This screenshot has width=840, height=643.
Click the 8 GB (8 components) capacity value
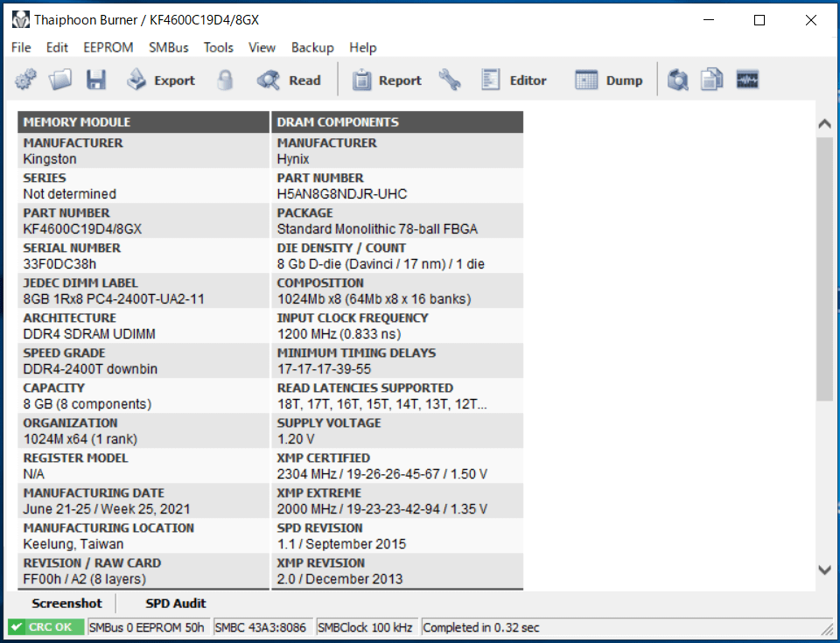tap(87, 404)
